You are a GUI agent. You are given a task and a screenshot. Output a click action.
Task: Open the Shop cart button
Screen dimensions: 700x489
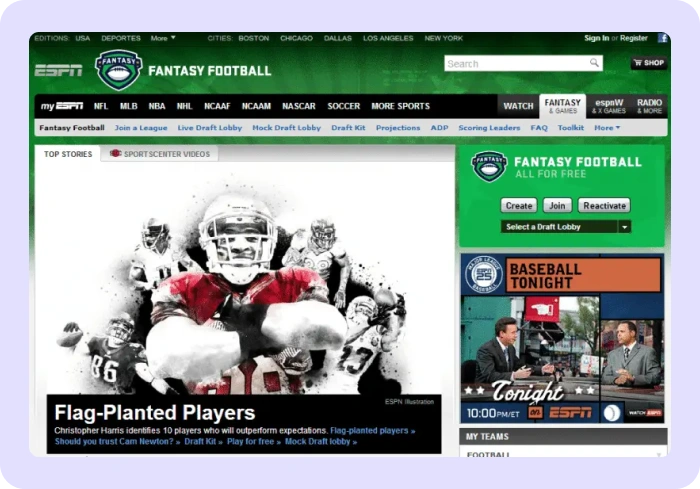pyautogui.click(x=649, y=63)
